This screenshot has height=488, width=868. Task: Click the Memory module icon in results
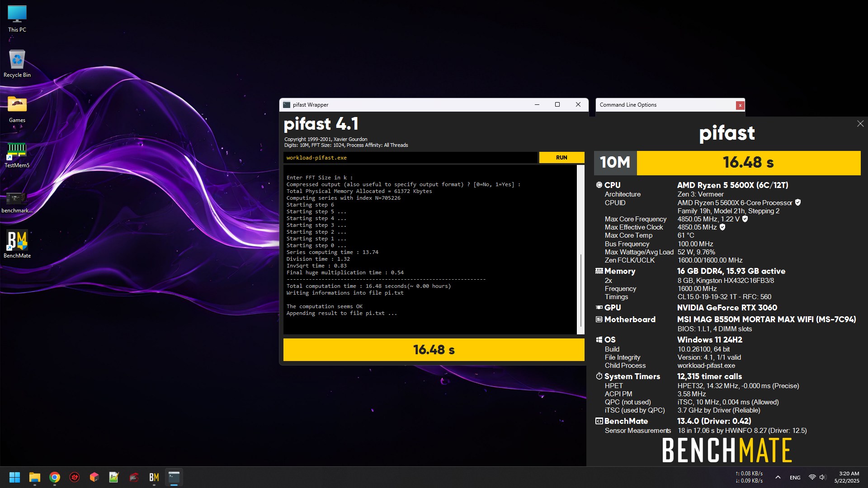coord(599,271)
